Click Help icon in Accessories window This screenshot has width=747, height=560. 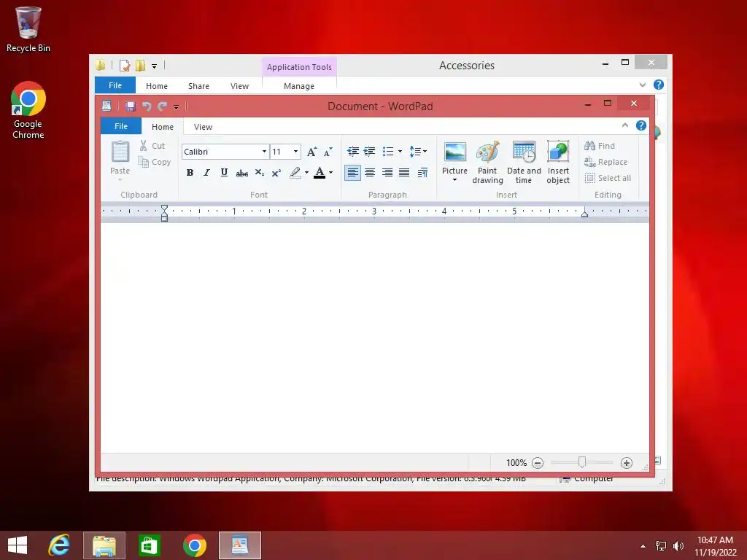click(659, 85)
